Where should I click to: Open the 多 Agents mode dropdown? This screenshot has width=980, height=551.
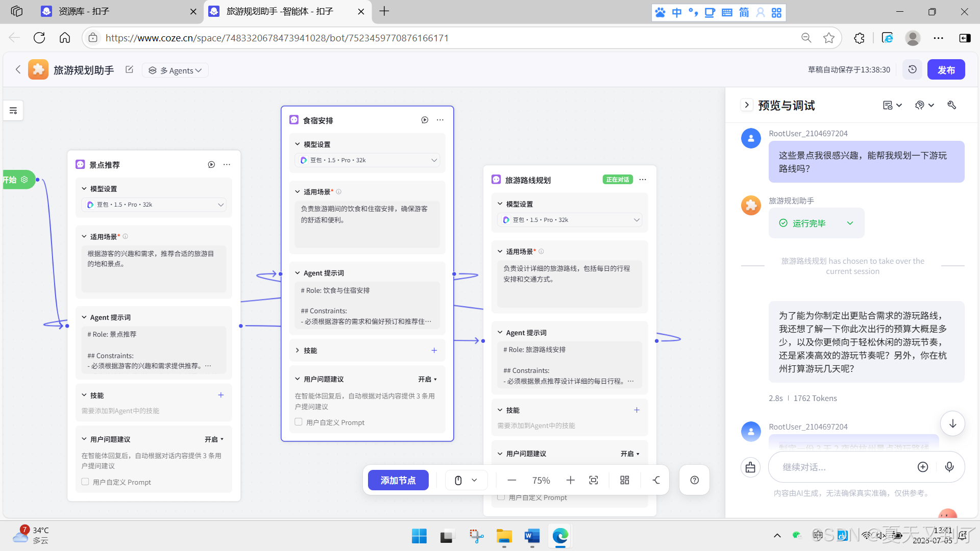tap(176, 70)
